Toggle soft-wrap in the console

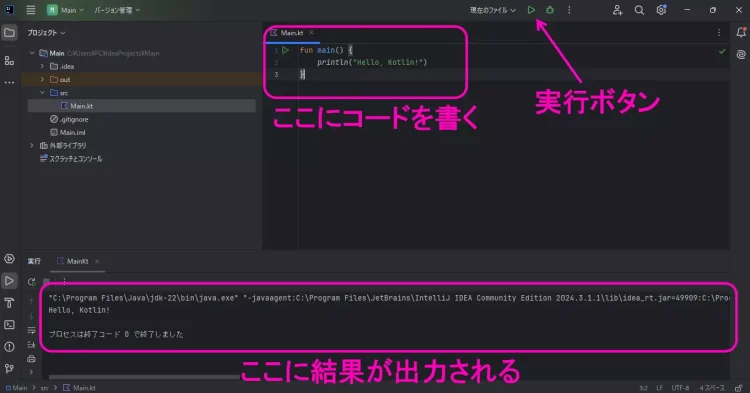32,330
